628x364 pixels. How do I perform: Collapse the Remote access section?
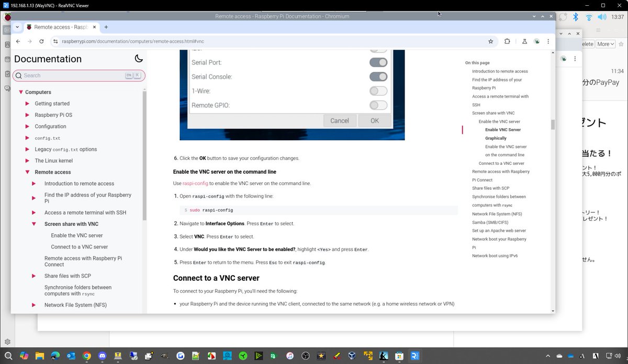pyautogui.click(x=27, y=172)
